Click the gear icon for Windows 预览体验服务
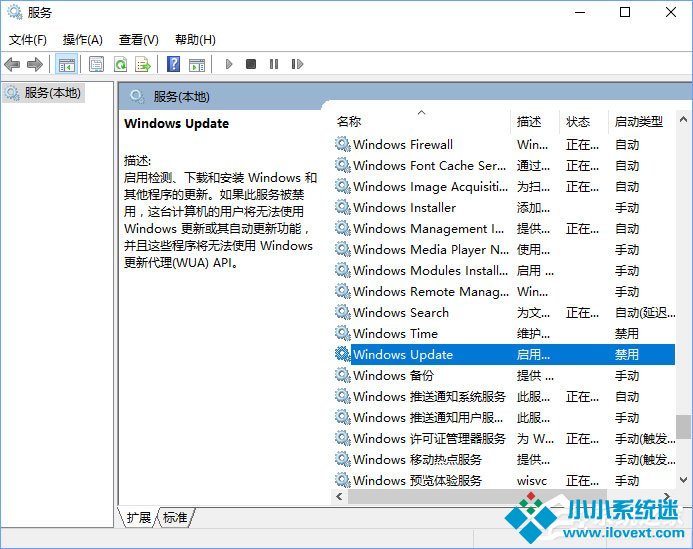The image size is (693, 549). pos(342,480)
